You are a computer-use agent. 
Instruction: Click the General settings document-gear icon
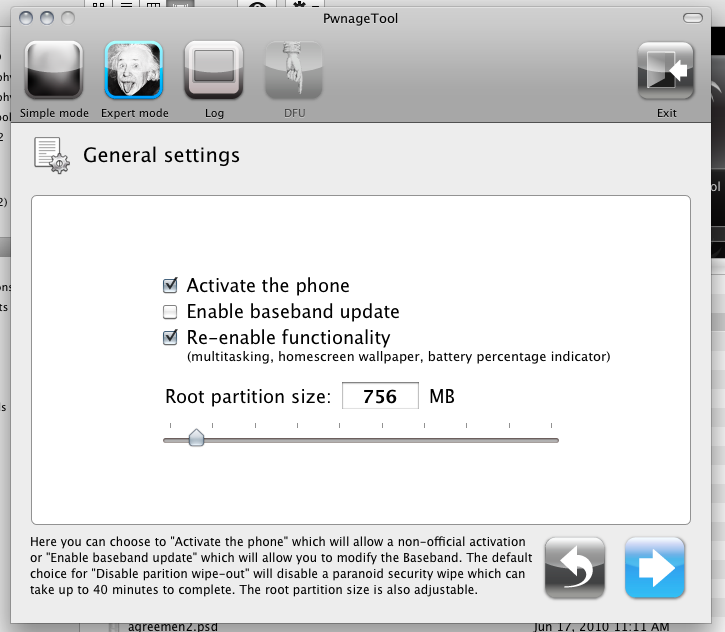tap(51, 155)
